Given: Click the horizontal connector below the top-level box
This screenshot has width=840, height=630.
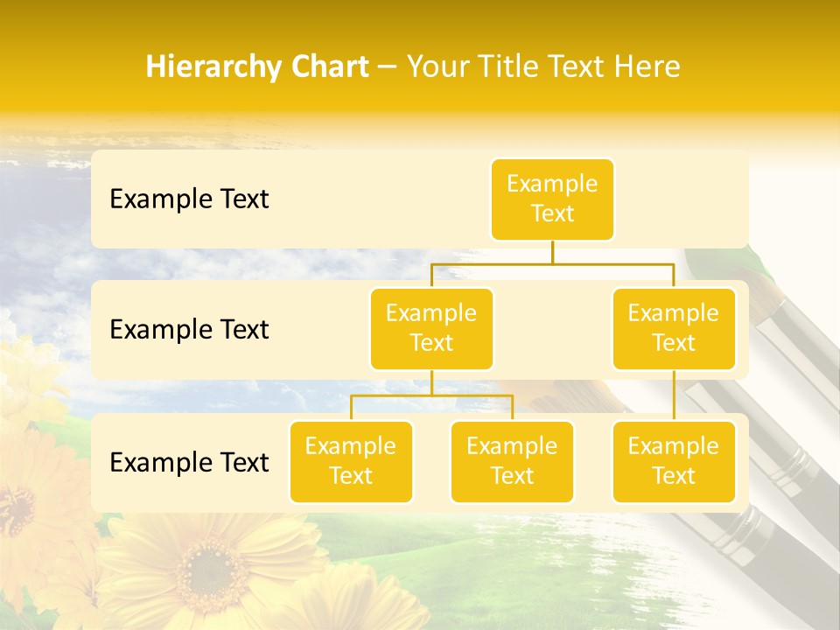Looking at the screenshot, I should 552,262.
